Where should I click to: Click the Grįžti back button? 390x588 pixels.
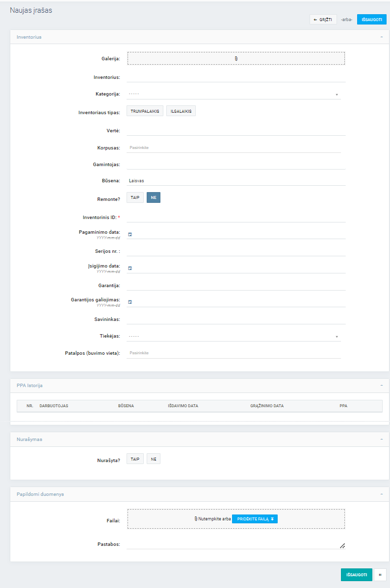coord(323,20)
